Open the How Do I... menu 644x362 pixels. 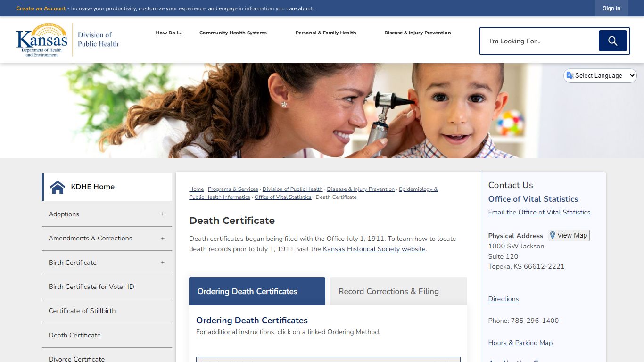click(x=169, y=33)
